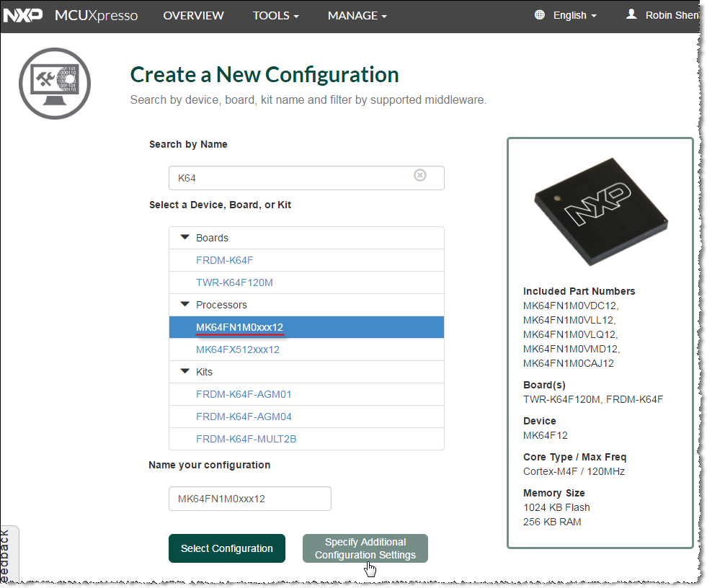Click the NXP logo in header
This screenshot has height=588, width=707.
coord(24,15)
